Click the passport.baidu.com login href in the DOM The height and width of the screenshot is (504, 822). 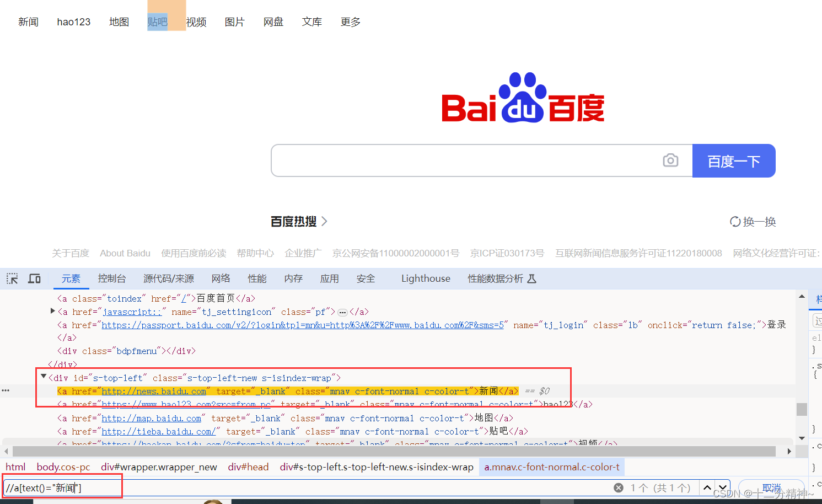tap(303, 325)
